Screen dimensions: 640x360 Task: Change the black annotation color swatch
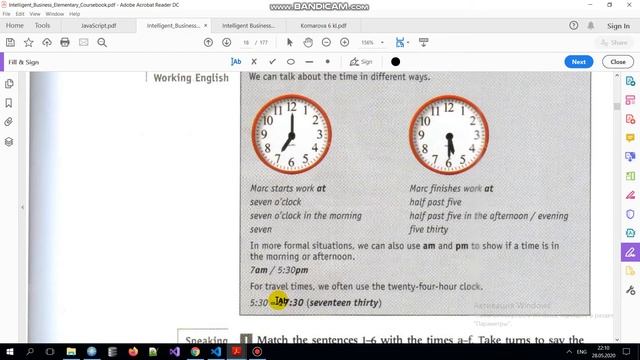(396, 62)
